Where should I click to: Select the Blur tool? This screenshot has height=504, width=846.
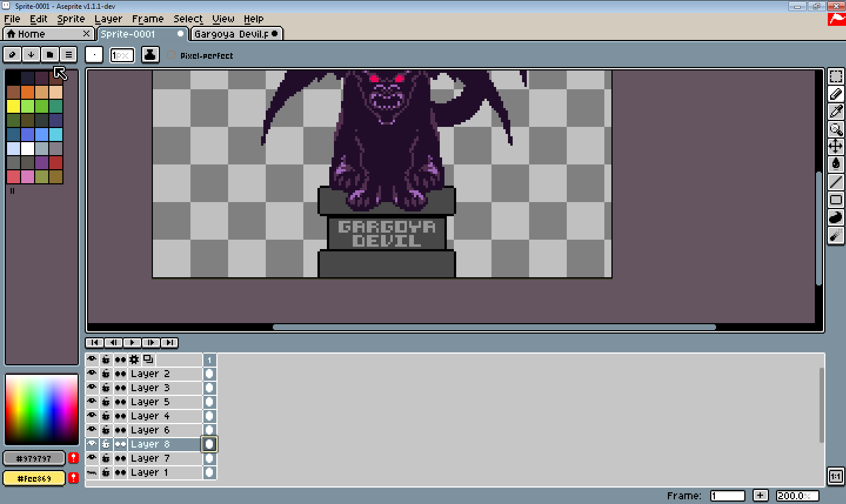tap(835, 235)
